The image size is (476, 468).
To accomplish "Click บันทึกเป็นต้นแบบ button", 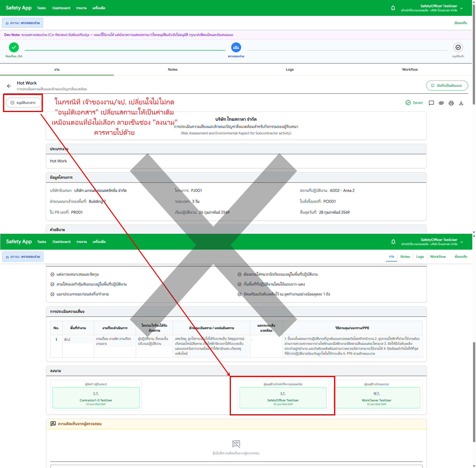I will [x=447, y=86].
